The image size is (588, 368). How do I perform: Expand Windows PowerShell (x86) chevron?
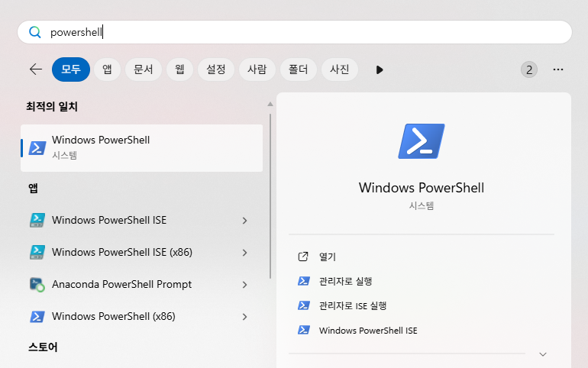[244, 317]
